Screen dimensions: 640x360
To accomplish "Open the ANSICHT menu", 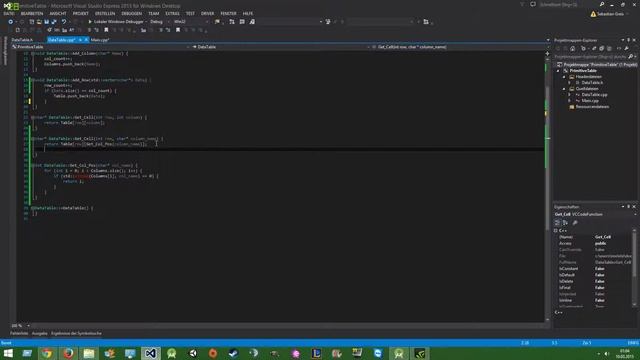I will pos(58,13).
